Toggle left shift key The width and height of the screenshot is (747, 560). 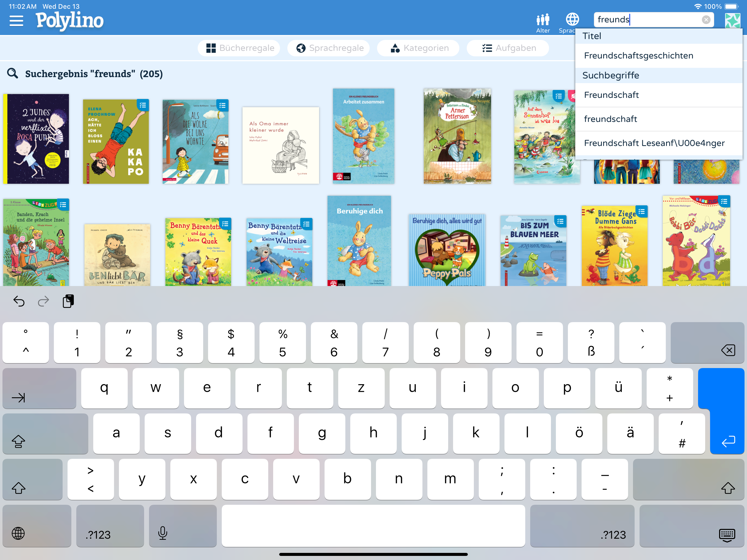pyautogui.click(x=33, y=479)
